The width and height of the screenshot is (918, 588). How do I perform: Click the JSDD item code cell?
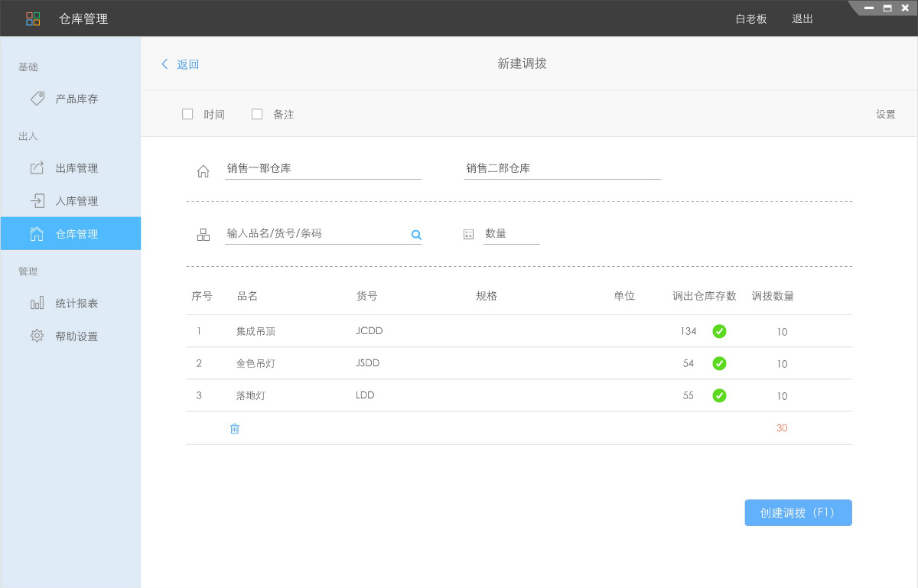point(367,363)
